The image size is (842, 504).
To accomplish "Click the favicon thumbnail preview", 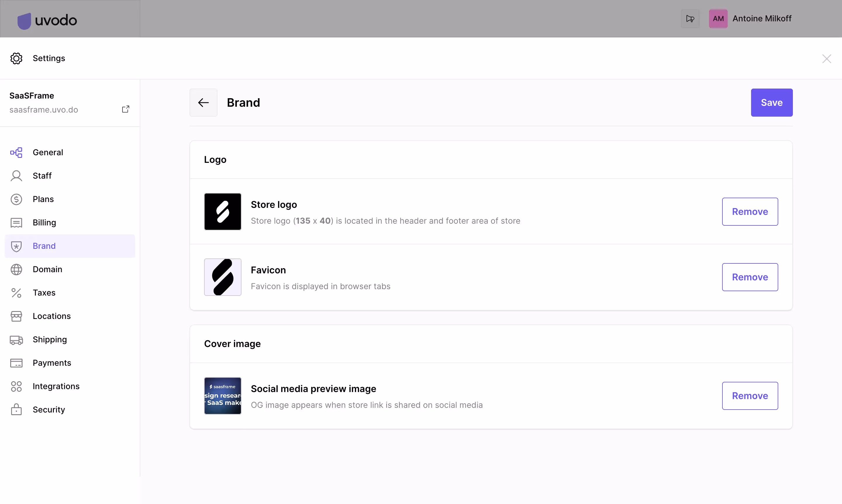I will click(x=222, y=277).
